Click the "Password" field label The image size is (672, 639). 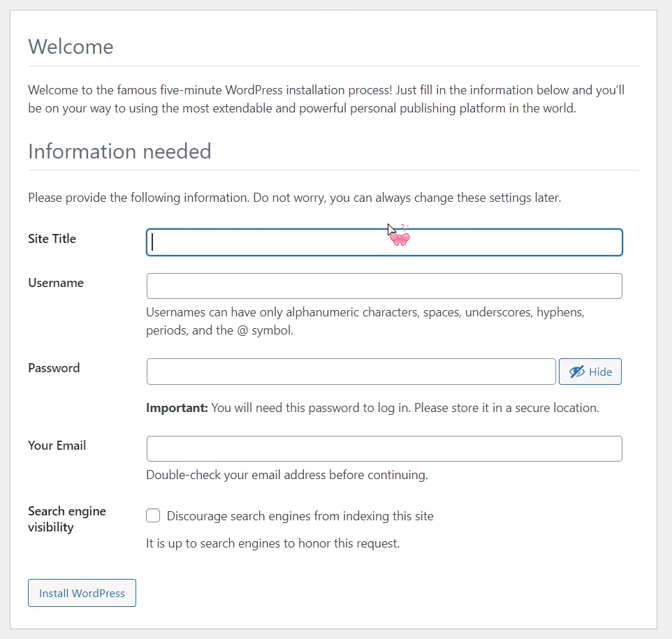pos(54,368)
